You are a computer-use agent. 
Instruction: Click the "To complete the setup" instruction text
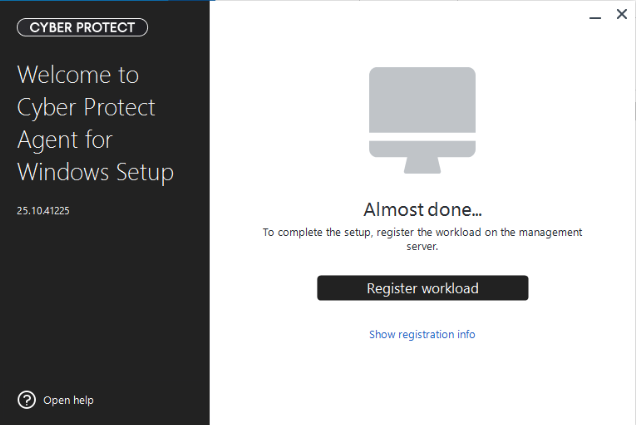[x=422, y=232]
